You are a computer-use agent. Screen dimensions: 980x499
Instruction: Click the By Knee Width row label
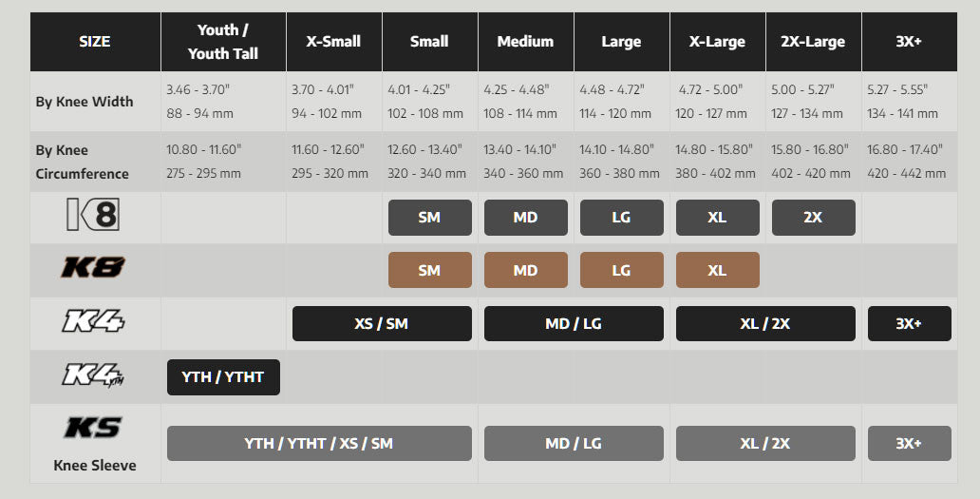[x=85, y=102]
